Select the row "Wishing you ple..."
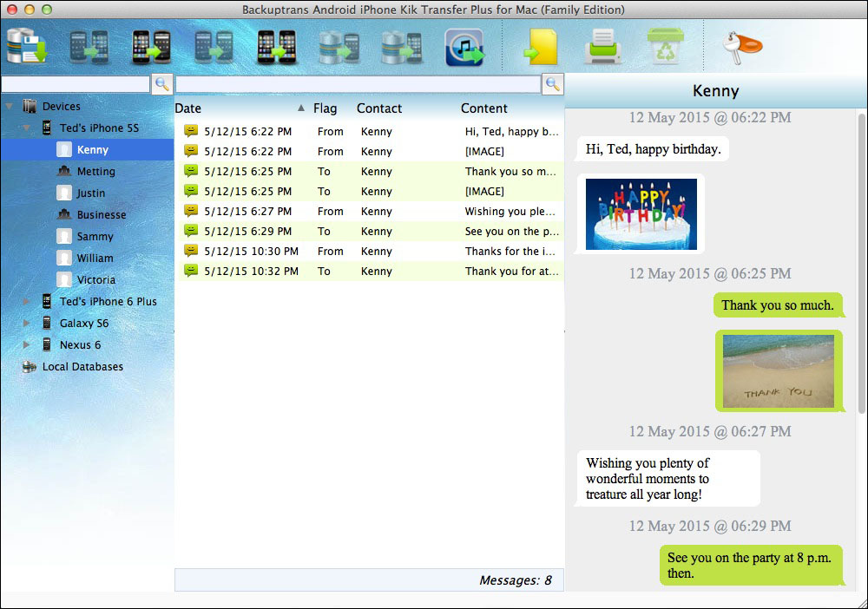 click(x=371, y=212)
